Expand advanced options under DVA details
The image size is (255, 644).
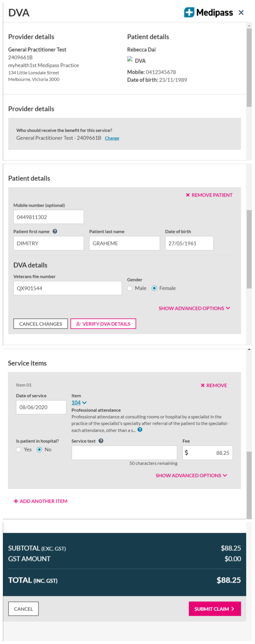click(x=194, y=308)
